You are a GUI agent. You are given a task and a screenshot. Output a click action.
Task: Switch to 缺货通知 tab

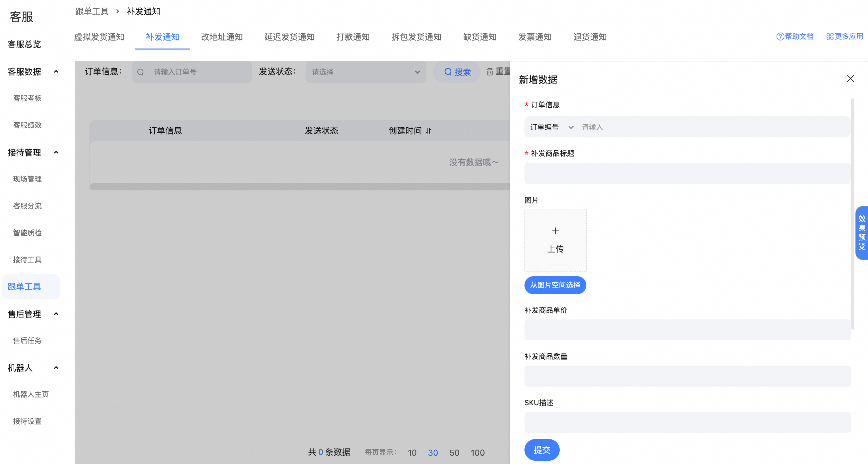[480, 37]
